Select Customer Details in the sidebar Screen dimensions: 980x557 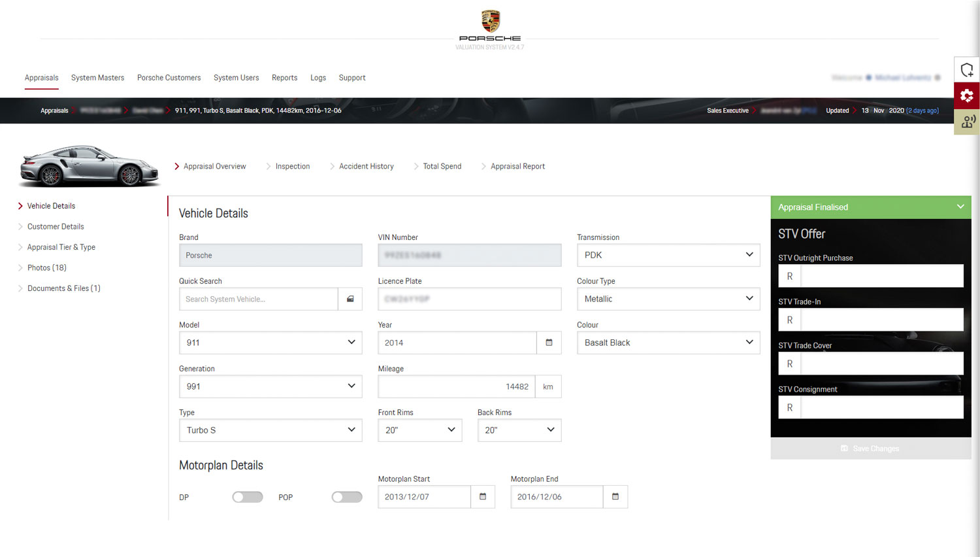click(56, 227)
